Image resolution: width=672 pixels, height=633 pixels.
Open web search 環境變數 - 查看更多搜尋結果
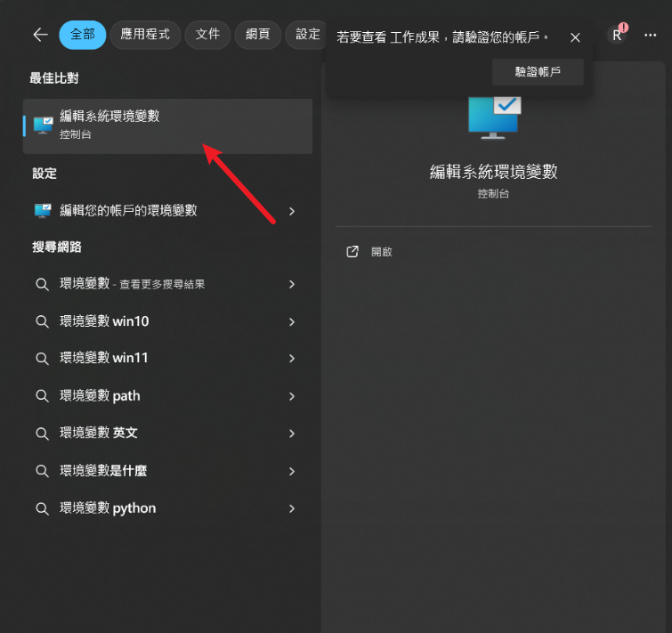click(167, 284)
